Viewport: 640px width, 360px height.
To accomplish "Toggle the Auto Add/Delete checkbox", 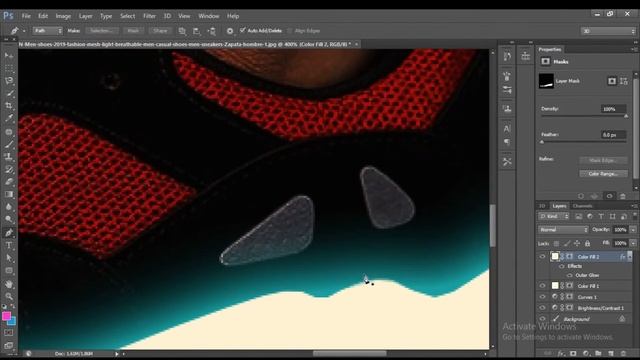I will click(x=242, y=30).
